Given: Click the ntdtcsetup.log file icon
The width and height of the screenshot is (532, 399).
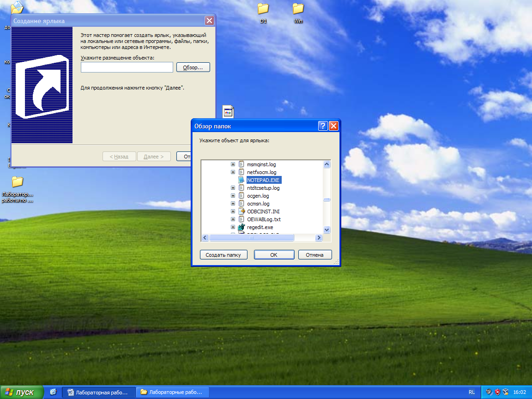Looking at the screenshot, I should pos(241,187).
